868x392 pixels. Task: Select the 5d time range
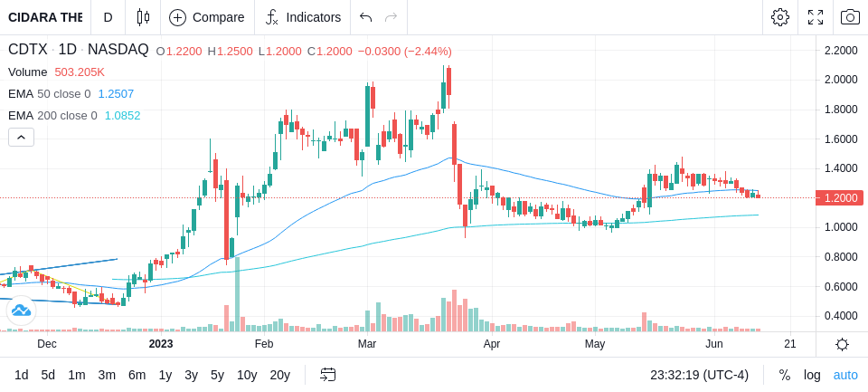[48, 376]
